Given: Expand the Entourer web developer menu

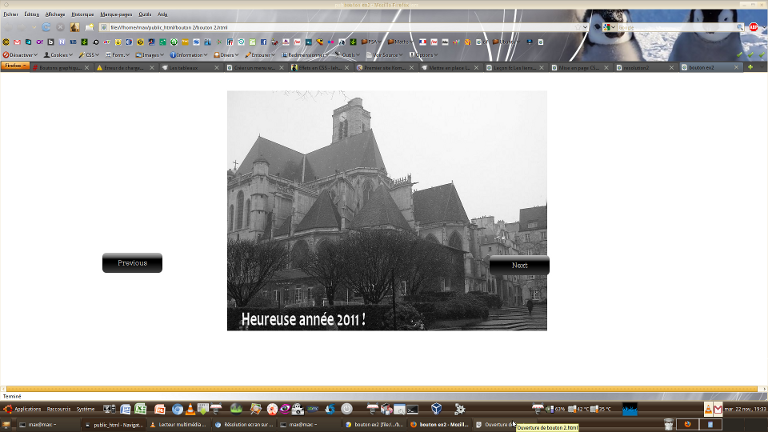Looking at the screenshot, I should tap(260, 55).
